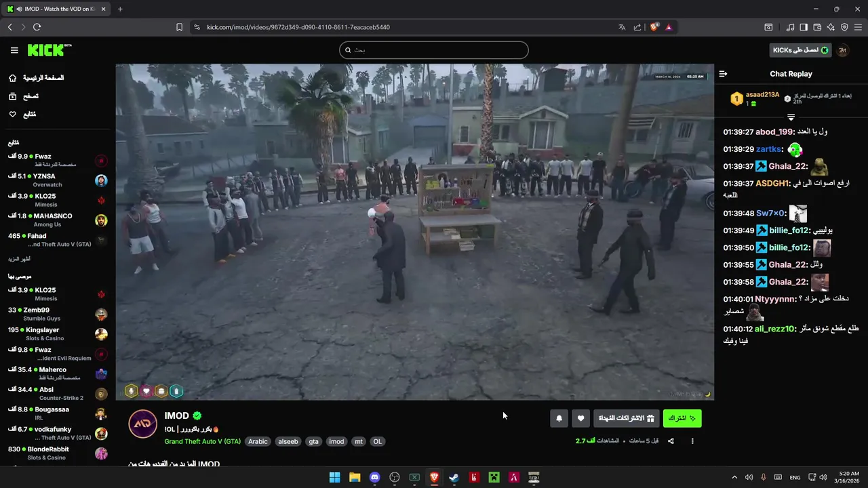Open the Brave VPN shield icon
The height and width of the screenshot is (488, 868).
[x=844, y=27]
